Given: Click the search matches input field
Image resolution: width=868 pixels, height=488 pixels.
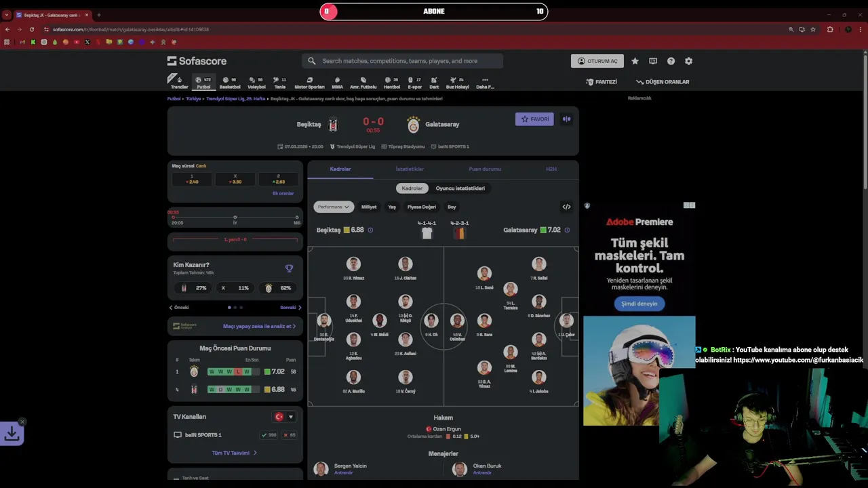Looking at the screenshot, I should pyautogui.click(x=402, y=61).
